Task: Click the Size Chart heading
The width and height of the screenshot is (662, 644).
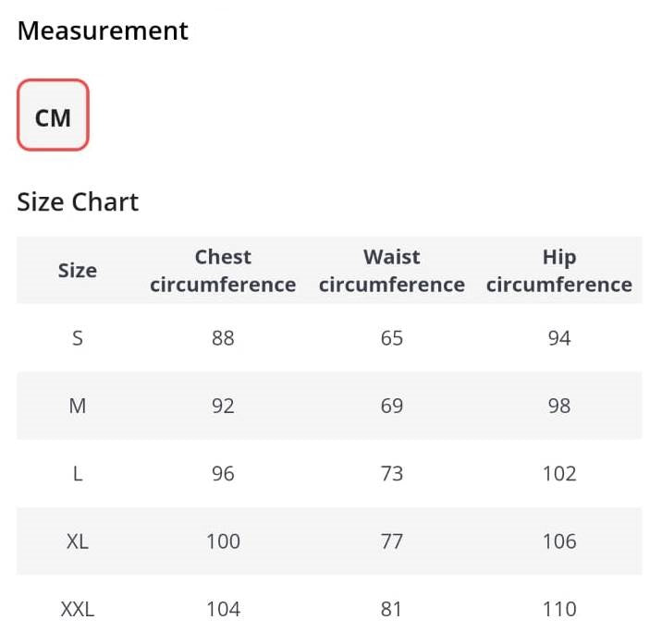Action: click(78, 201)
